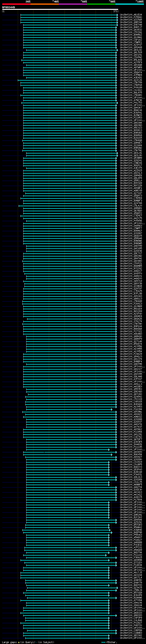The width and height of the screenshot is (146, 644).
Task: Select the UniRef100_Q43532 label
Action: tap(131, 30)
